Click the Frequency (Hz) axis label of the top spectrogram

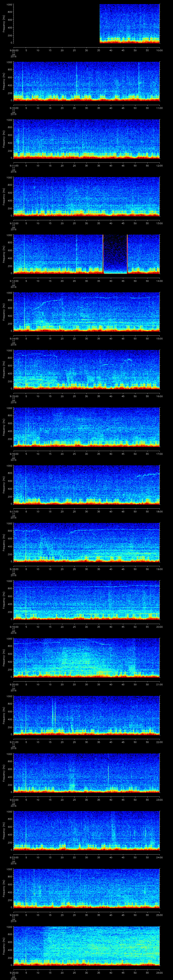coord(4,24)
